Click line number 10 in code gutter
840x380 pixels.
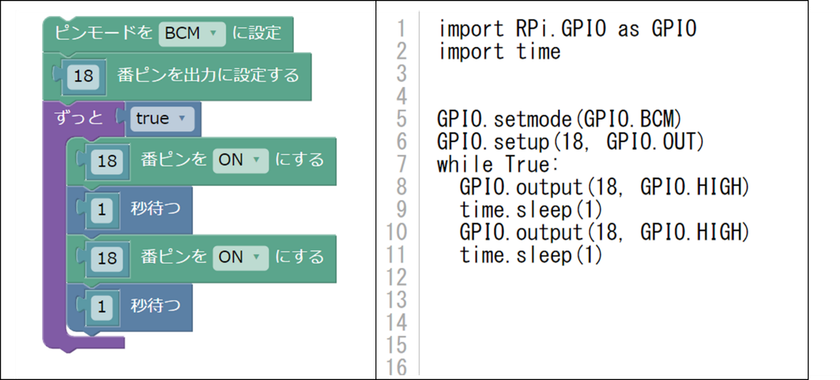pyautogui.click(x=396, y=232)
